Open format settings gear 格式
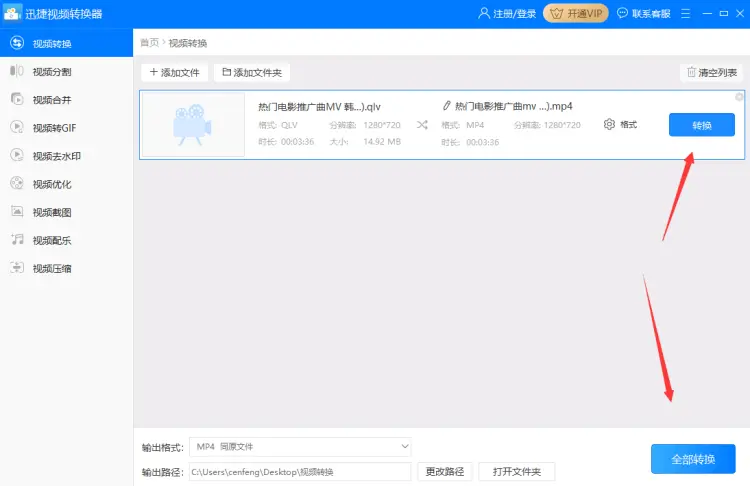750x486 pixels. 620,124
